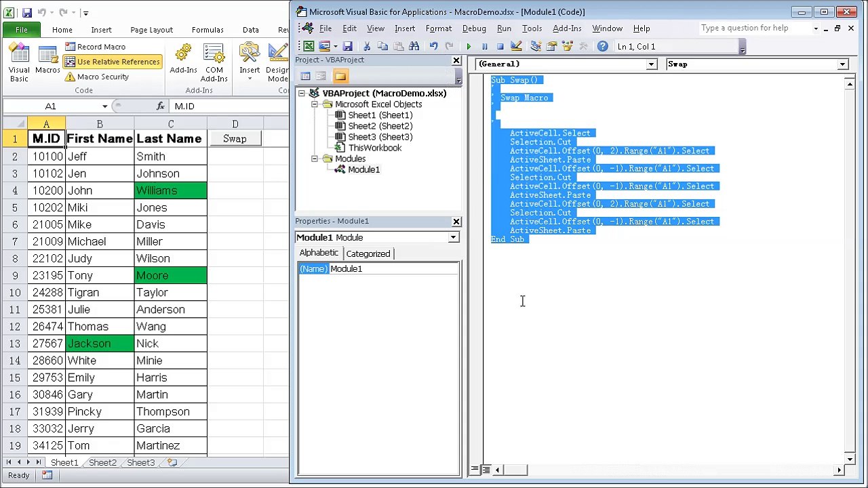Close the Properties - Module1 panel
The width and height of the screenshot is (868, 488).
[456, 222]
